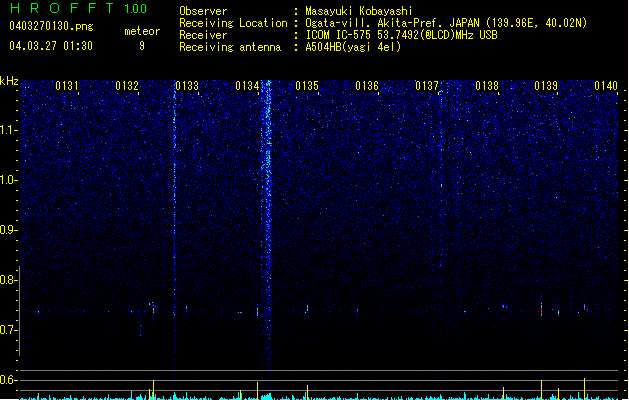The image size is (629, 400).
Task: Click the 0131 time marker
Action: pyautogui.click(x=67, y=86)
